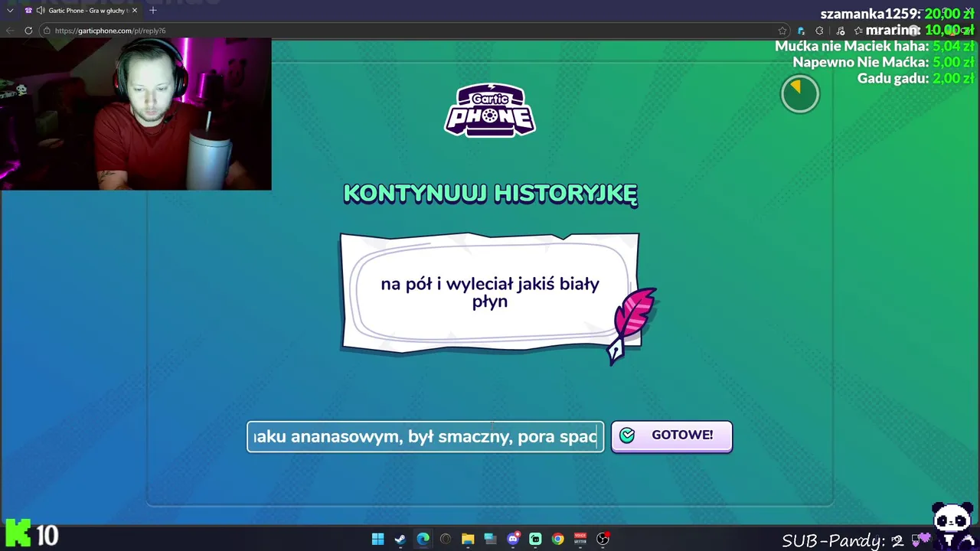Click the streamer webcam overlay
This screenshot has width=980, height=551.
(136, 114)
